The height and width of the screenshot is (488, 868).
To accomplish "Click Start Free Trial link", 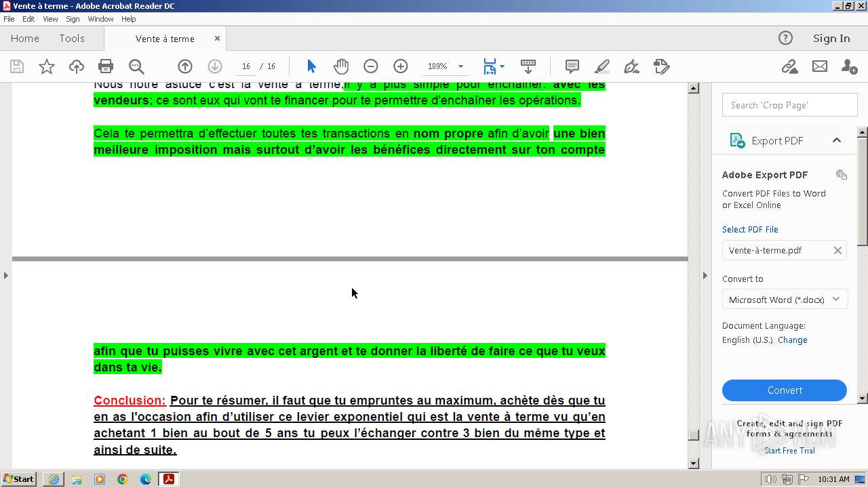I will click(789, 451).
